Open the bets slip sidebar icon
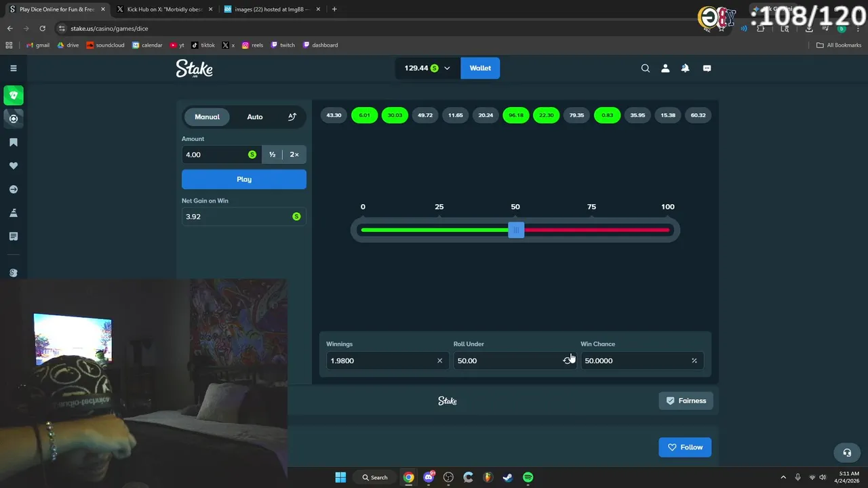The height and width of the screenshot is (488, 868). [14, 237]
